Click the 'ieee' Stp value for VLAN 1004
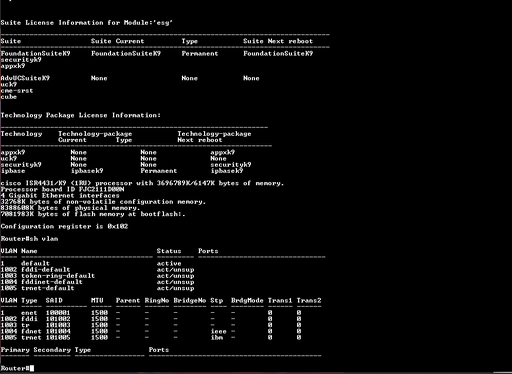 click(x=218, y=331)
